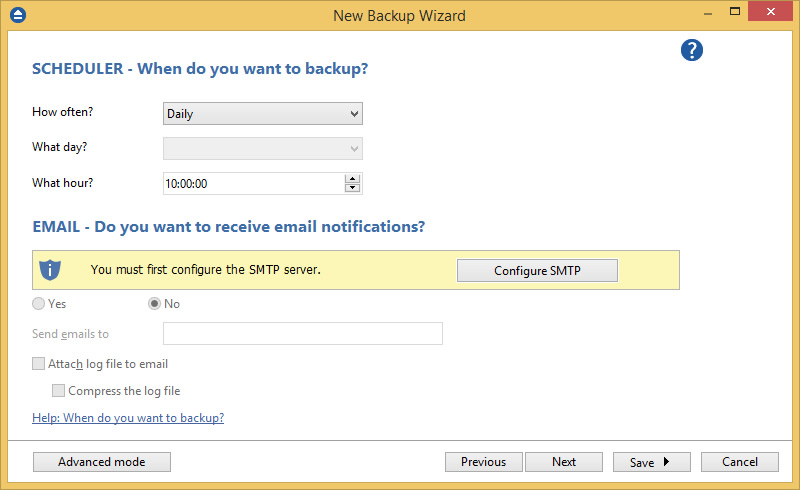This screenshot has width=800, height=490.
Task: Click the Configure SMTP button
Action: [x=537, y=271]
